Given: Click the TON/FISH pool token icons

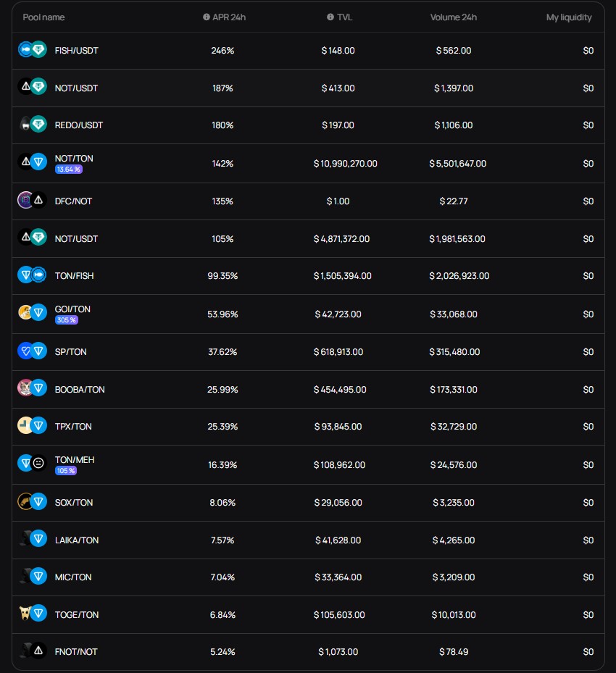Looking at the screenshot, I should point(32,275).
